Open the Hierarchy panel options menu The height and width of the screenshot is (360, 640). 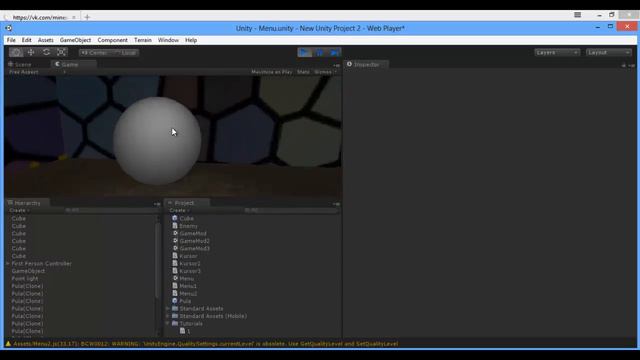[x=157, y=204]
